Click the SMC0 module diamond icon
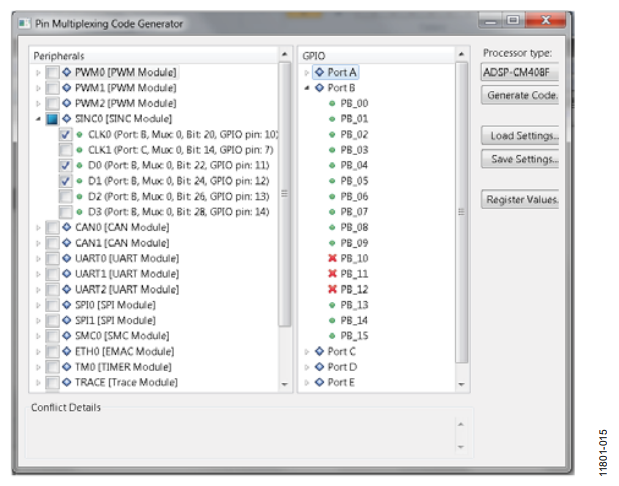 click(x=67, y=336)
